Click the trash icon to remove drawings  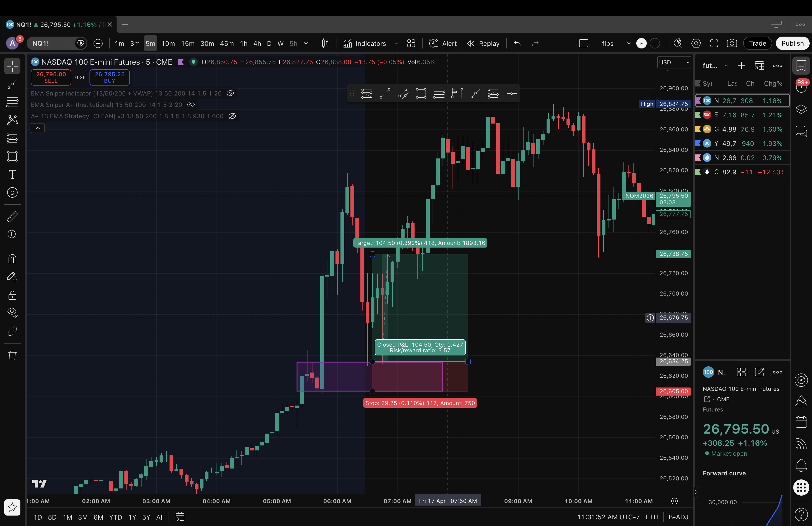tap(12, 355)
